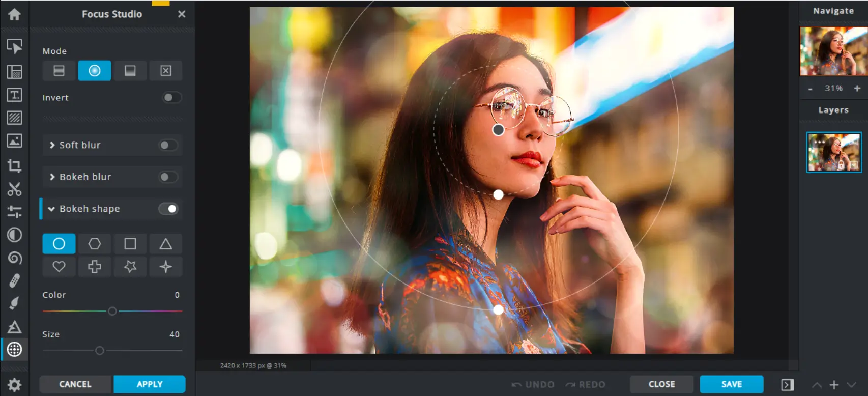
Task: Choose plus cross bokeh shape
Action: point(95,266)
